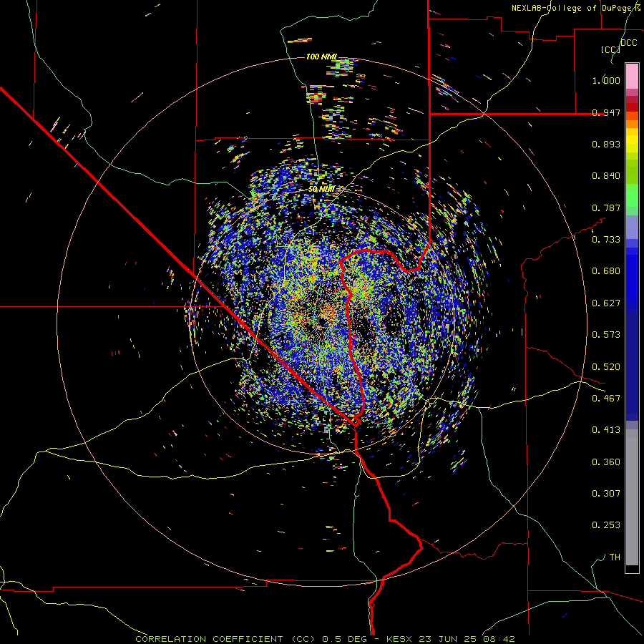Click the 50 NMI range ring label
Screen dimensions: 644x644
[321, 190]
